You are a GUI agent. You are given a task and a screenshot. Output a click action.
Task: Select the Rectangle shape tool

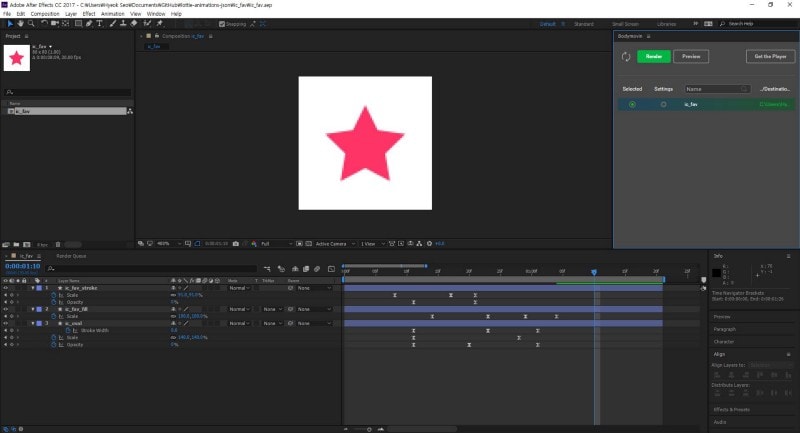click(x=78, y=23)
